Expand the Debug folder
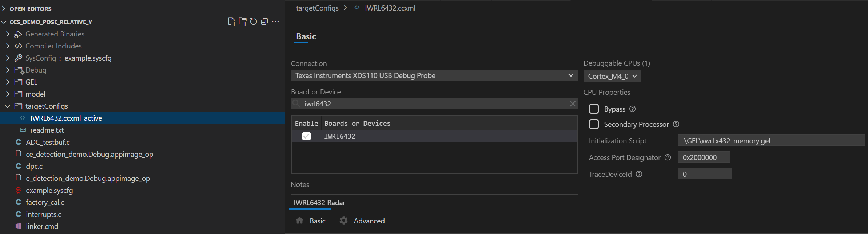This screenshot has height=234, width=868. pyautogui.click(x=8, y=70)
